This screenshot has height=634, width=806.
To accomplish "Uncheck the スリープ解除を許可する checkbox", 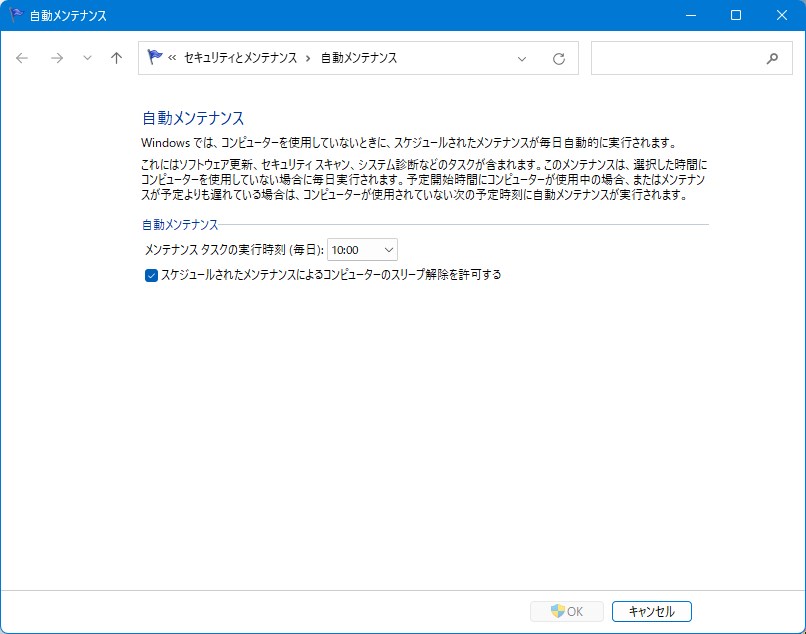I will [x=152, y=275].
